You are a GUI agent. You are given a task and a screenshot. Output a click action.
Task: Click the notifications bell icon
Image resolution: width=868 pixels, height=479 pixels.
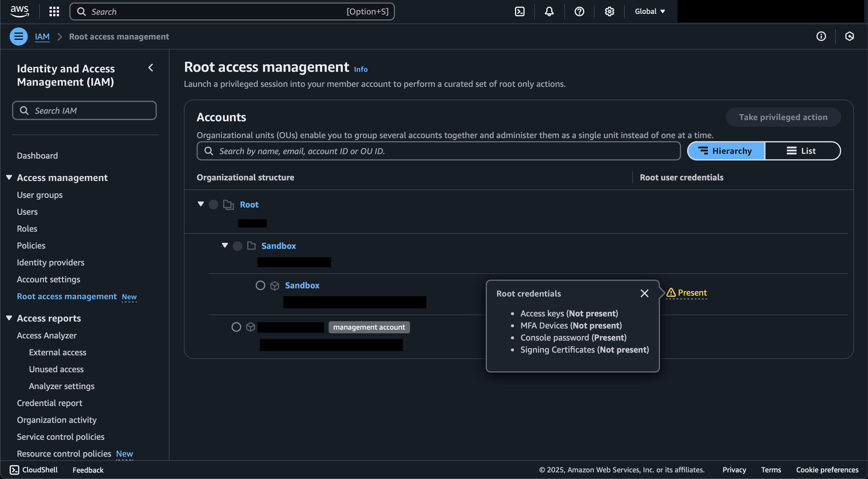point(549,11)
